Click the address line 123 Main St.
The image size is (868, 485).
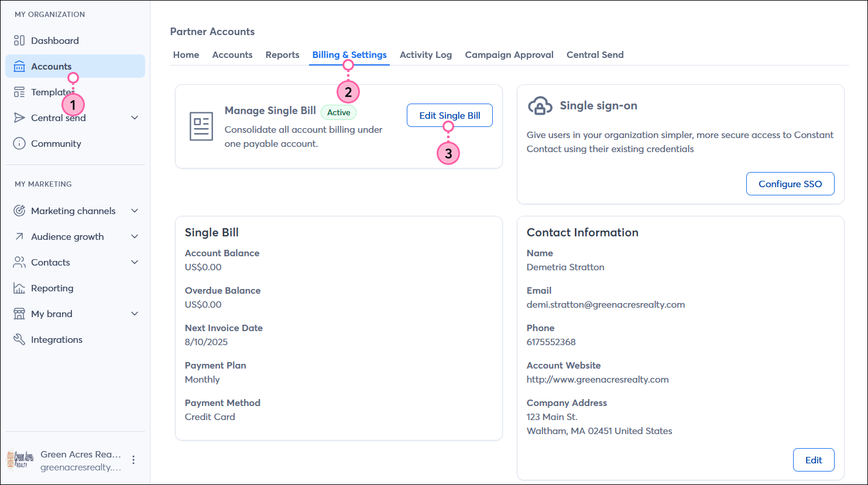coord(552,417)
